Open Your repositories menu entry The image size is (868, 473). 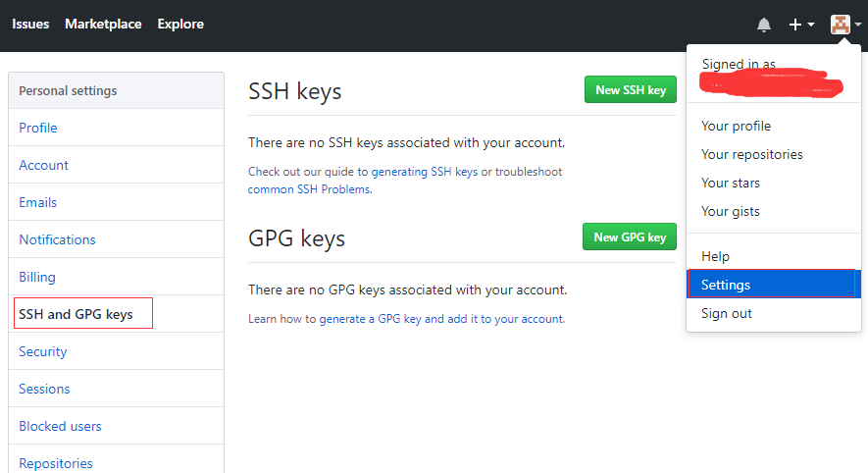click(x=751, y=154)
